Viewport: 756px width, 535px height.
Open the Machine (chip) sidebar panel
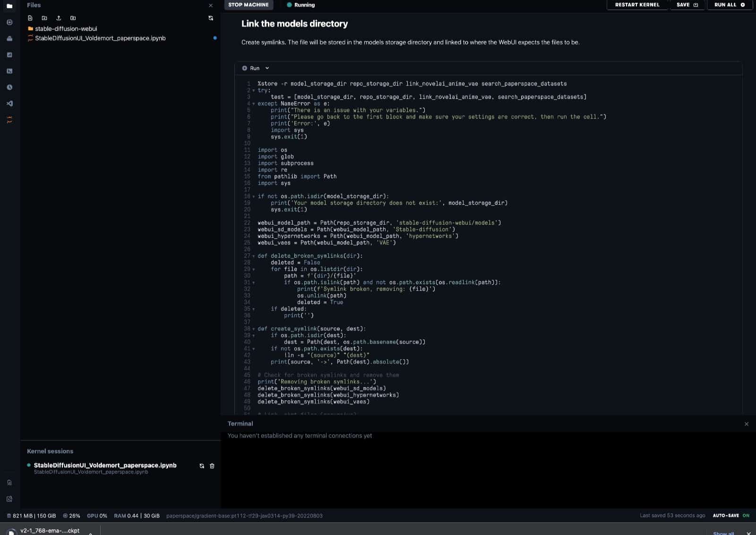pos(9,22)
